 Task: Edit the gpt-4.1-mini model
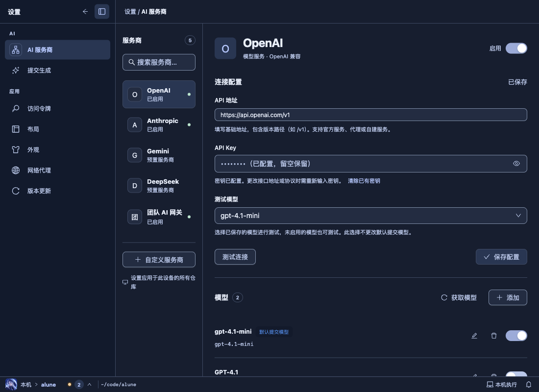[x=474, y=336]
